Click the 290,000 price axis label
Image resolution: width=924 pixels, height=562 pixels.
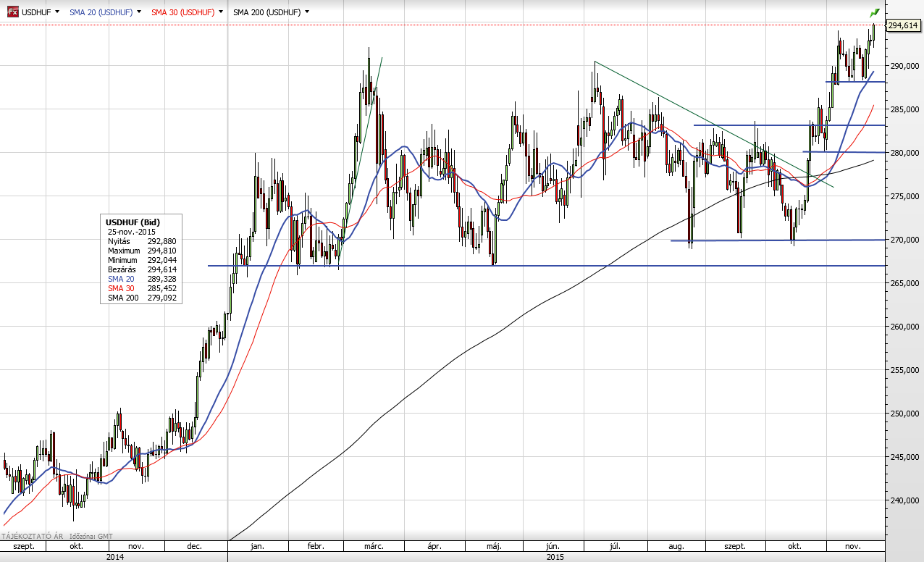coord(904,66)
